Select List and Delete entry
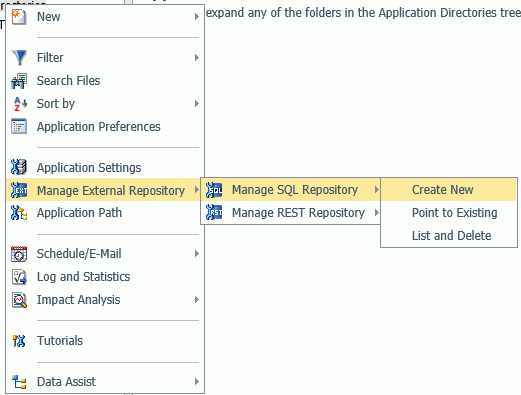 pos(449,236)
